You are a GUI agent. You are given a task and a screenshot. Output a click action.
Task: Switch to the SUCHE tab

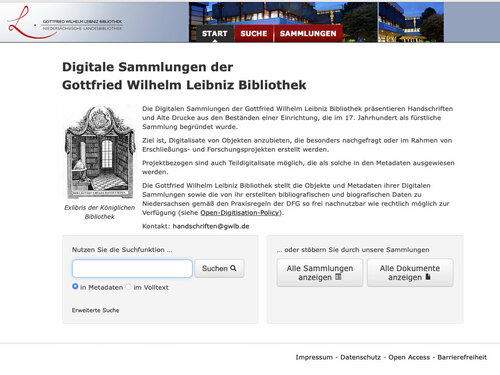click(254, 34)
